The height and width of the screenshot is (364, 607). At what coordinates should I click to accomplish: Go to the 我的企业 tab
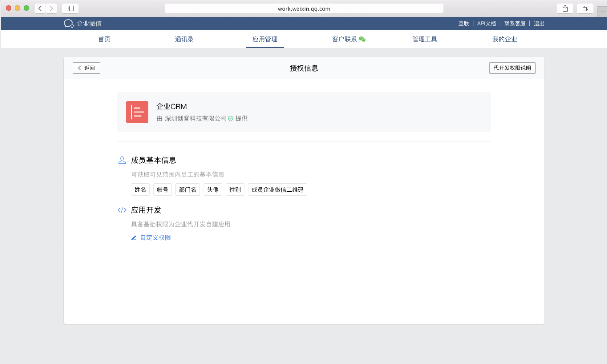[x=504, y=39]
